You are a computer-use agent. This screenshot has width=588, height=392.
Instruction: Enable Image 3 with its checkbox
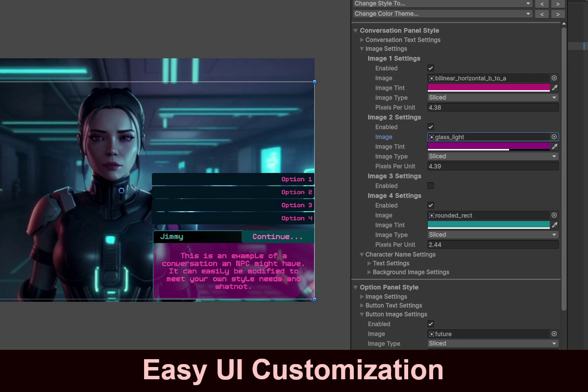(431, 186)
